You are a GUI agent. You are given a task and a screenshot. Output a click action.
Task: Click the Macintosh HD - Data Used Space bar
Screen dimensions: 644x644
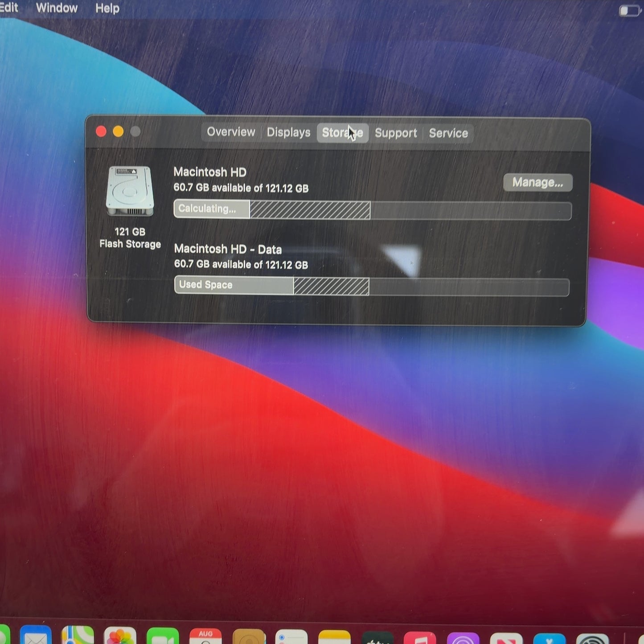point(372,286)
